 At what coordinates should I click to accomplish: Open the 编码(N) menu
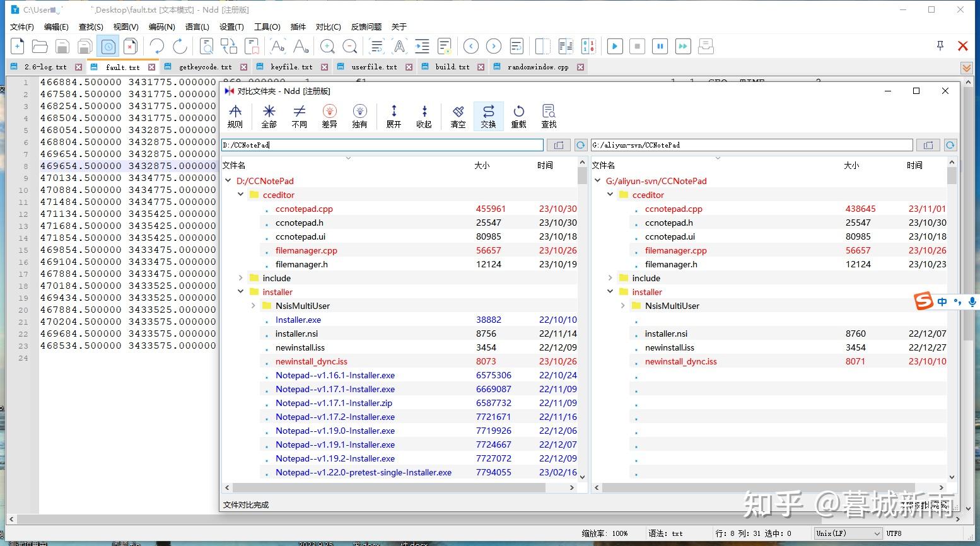(x=161, y=26)
